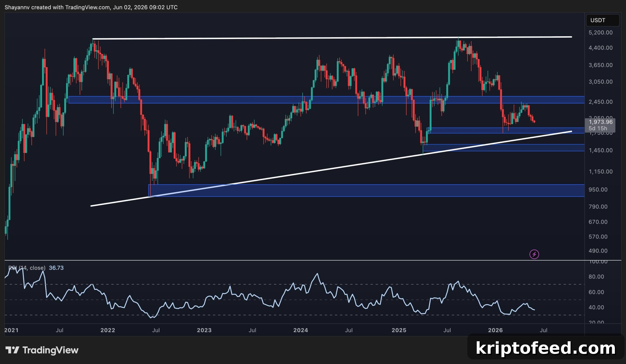Screen dimensions: 626x364
Task: Click the 1,450.00 price axis label
Action: (600, 150)
